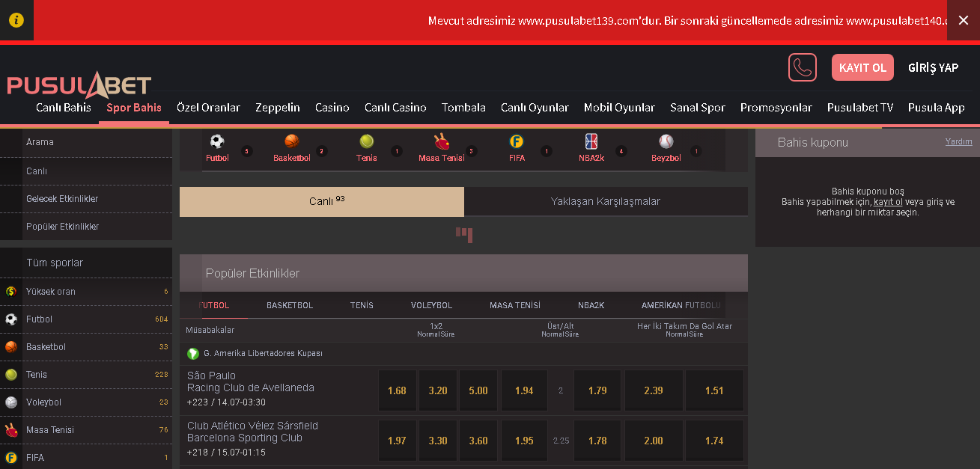Open Zeppelin menu item
The image size is (980, 469).
pos(278,108)
